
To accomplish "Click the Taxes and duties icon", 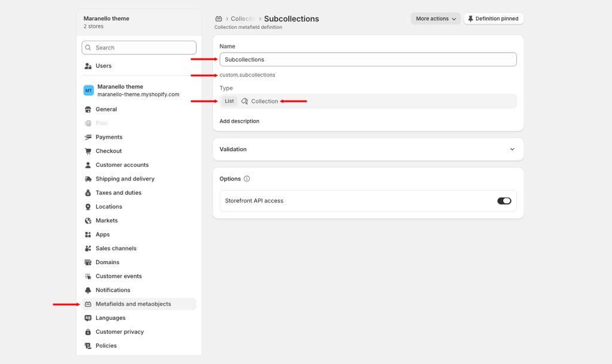I will (x=88, y=192).
